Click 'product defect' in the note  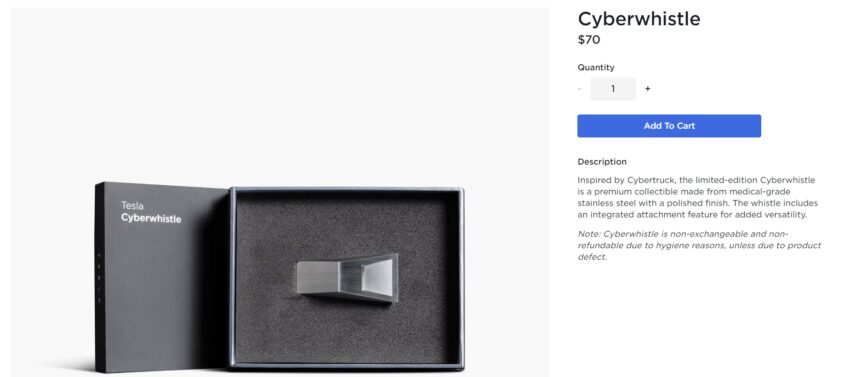pos(697,251)
